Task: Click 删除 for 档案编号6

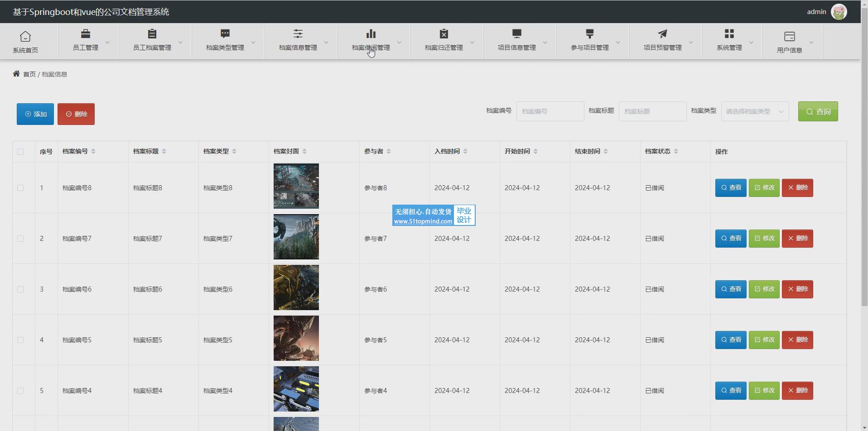Action: pos(797,289)
